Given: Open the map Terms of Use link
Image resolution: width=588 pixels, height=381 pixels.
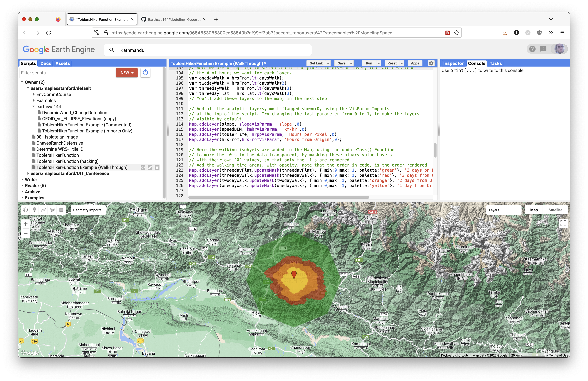Looking at the screenshot, I should [559, 355].
